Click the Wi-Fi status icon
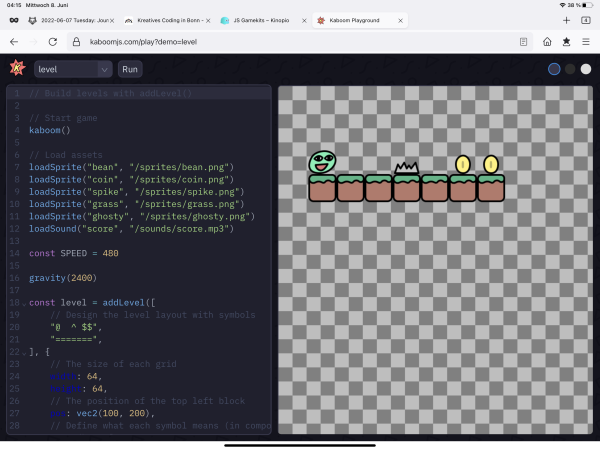The image size is (600, 450). [562, 5]
